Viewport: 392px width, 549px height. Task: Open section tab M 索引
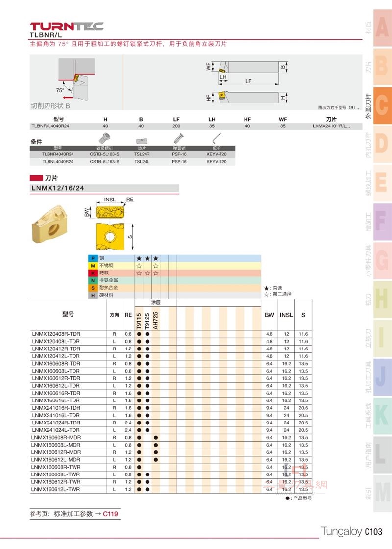(382, 494)
